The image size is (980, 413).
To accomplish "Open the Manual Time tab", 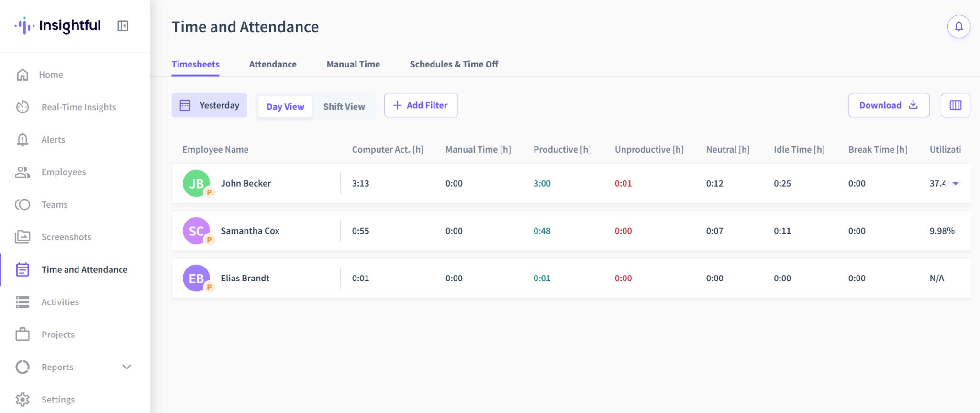I will tap(353, 64).
